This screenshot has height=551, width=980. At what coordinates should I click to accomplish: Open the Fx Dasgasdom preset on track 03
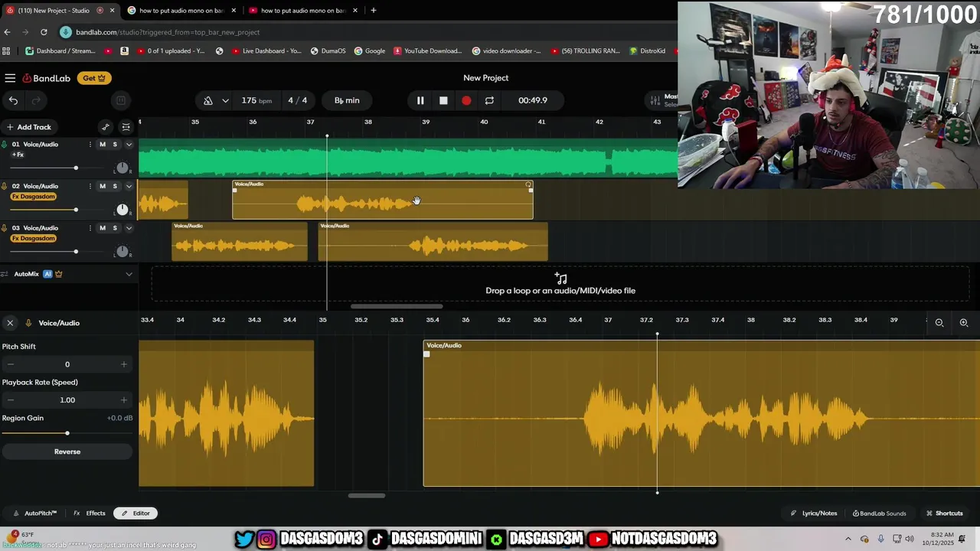point(34,239)
